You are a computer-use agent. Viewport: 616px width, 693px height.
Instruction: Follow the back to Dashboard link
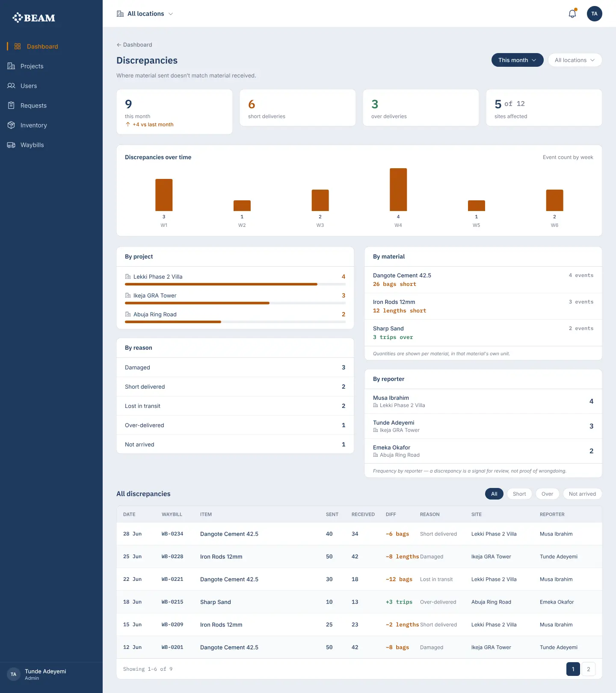134,45
